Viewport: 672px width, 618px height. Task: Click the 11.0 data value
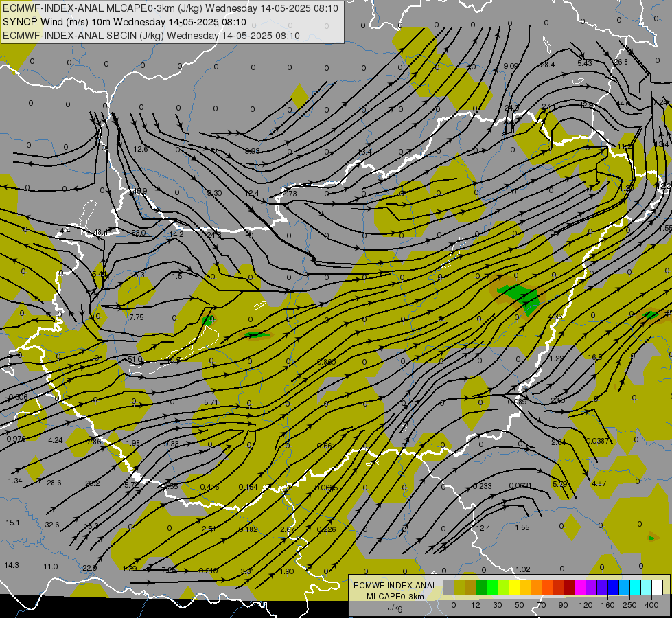click(51, 566)
